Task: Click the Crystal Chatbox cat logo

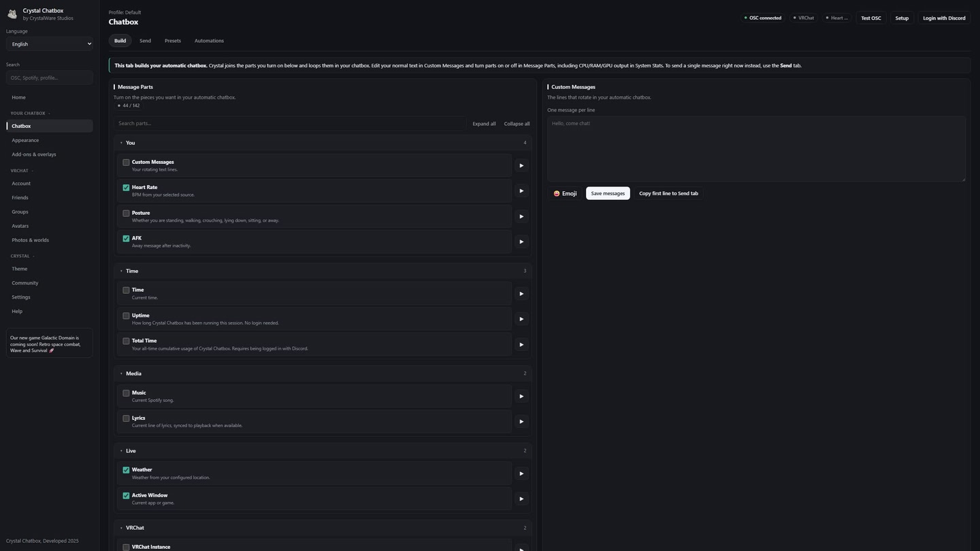Action: point(12,14)
